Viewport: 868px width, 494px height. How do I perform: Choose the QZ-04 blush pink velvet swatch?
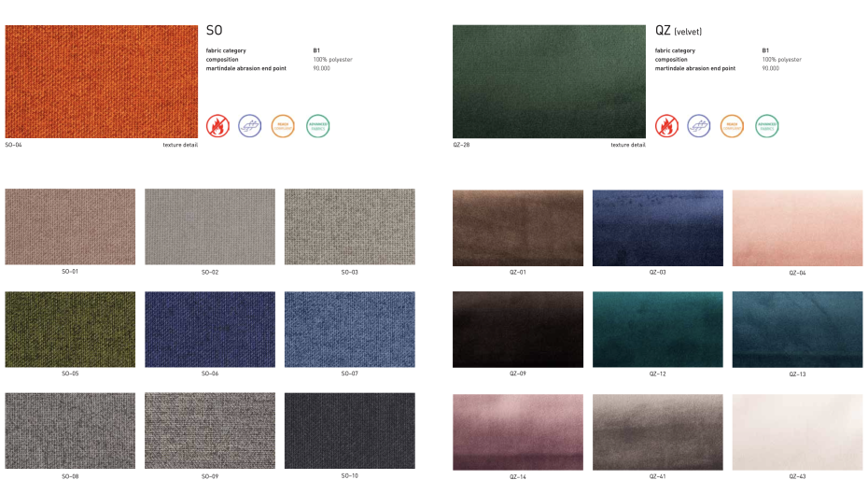(797, 228)
